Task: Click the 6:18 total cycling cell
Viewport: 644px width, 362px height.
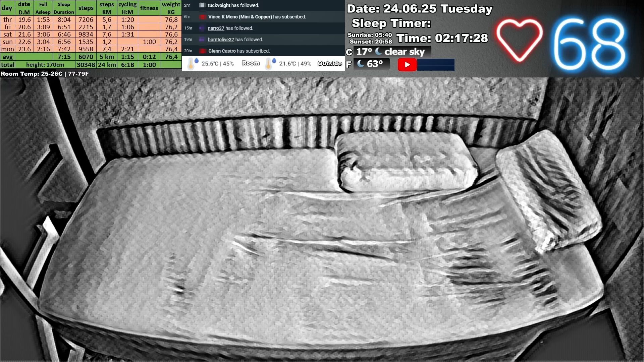Action: 127,65
